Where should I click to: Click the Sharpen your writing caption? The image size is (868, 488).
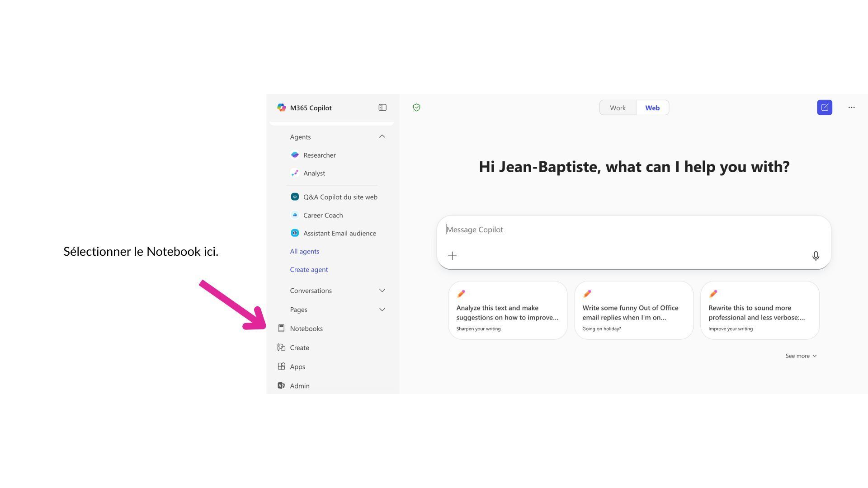[478, 329]
